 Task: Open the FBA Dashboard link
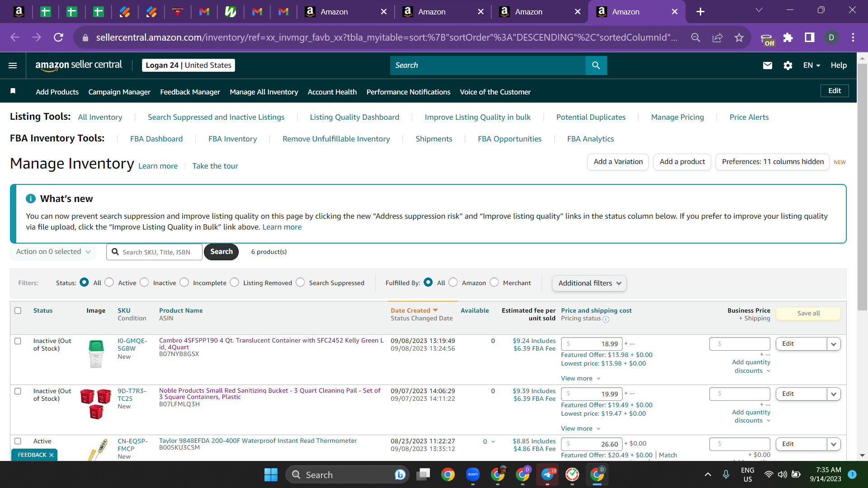(156, 139)
